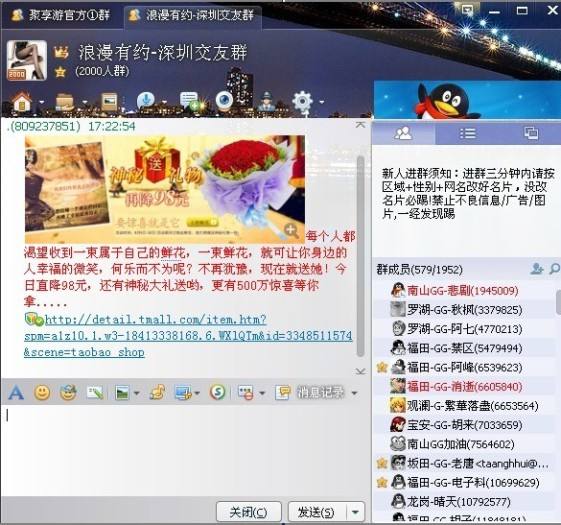Click the handwriting input pencil icon
The width and height of the screenshot is (561, 525).
click(94, 393)
